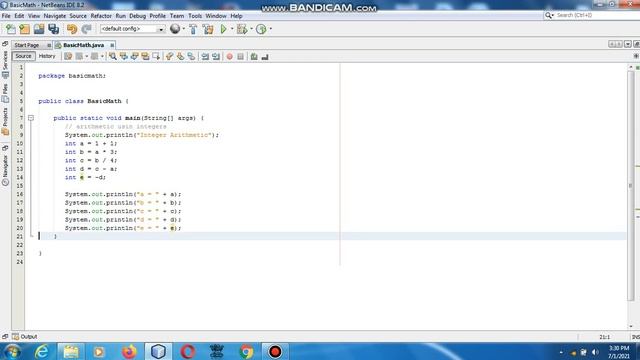Click the Save All icon

[53, 29]
